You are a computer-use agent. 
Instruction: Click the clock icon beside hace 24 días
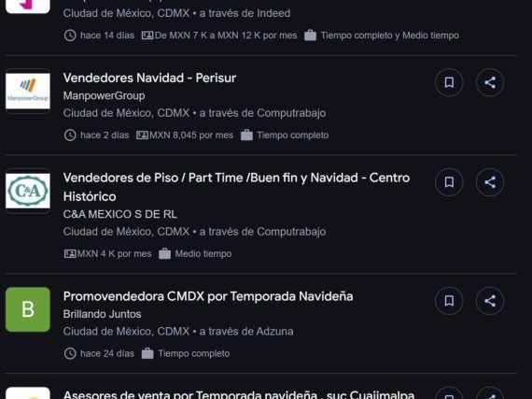tap(70, 353)
